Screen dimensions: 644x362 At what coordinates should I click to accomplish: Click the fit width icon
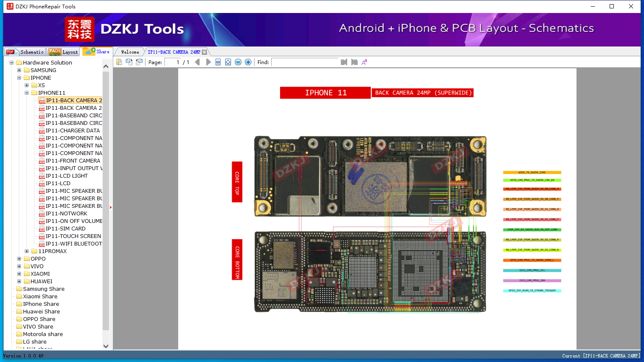(218, 62)
